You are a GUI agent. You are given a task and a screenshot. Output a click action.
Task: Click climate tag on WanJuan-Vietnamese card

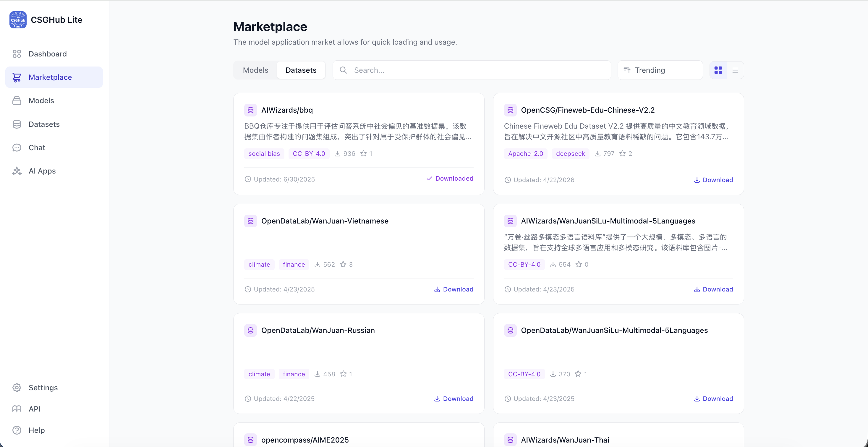[x=259, y=264]
